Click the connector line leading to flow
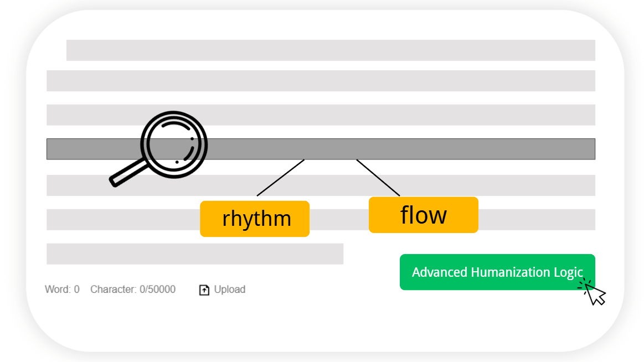This screenshot has width=644, height=362. click(x=378, y=178)
